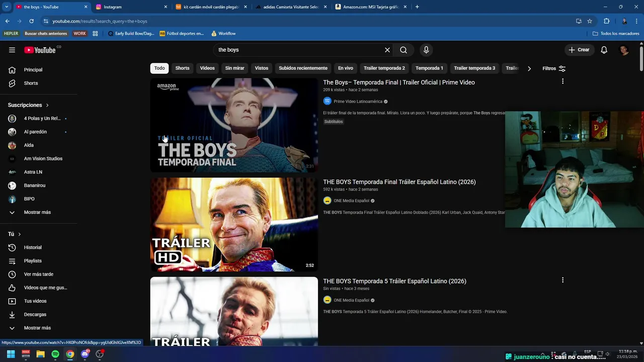Expand Mostrar más under subscriptions

tap(38, 212)
